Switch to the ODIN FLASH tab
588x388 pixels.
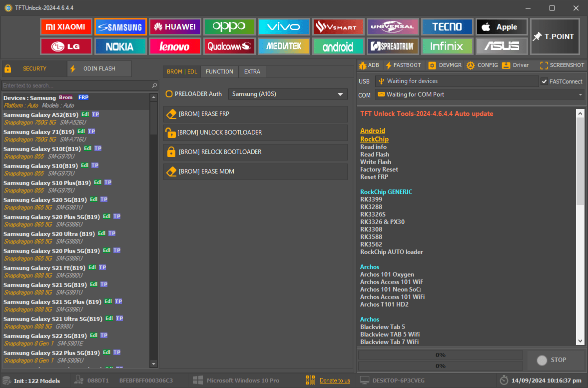[x=99, y=68]
